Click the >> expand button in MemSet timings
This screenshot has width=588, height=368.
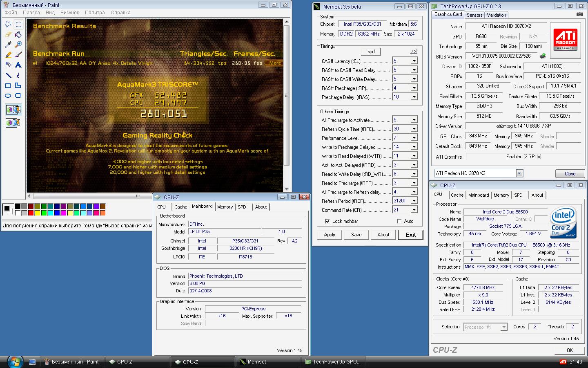[x=414, y=52]
